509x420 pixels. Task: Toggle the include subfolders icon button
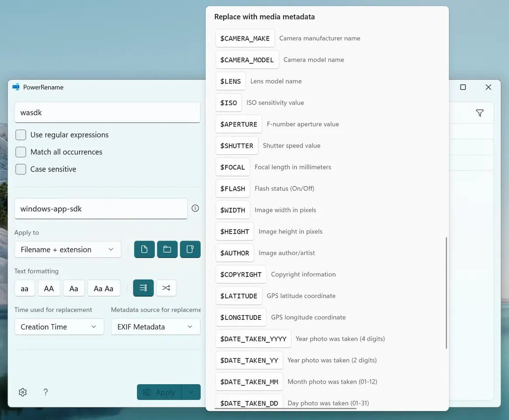pyautogui.click(x=190, y=249)
